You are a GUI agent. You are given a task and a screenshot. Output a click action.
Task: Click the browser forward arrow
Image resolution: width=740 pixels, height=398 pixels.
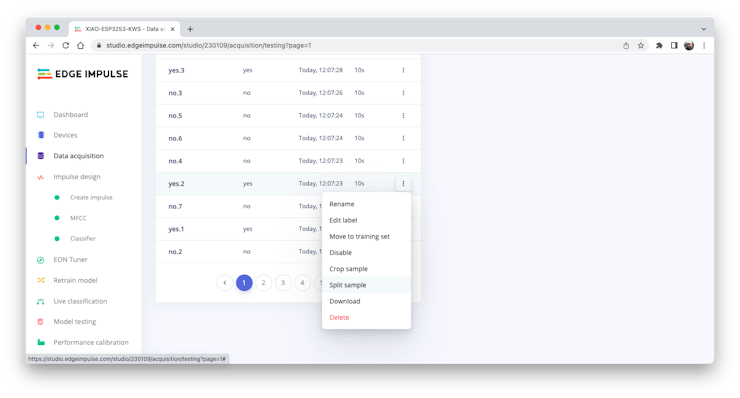50,45
